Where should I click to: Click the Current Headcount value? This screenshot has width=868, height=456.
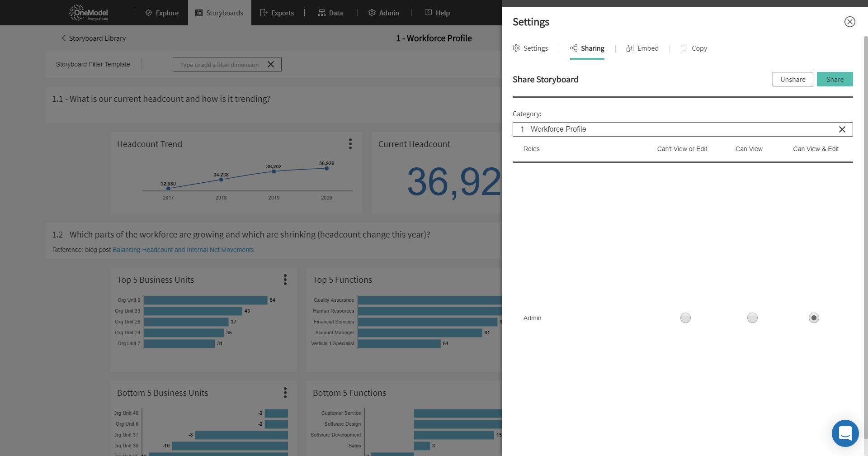(x=454, y=182)
